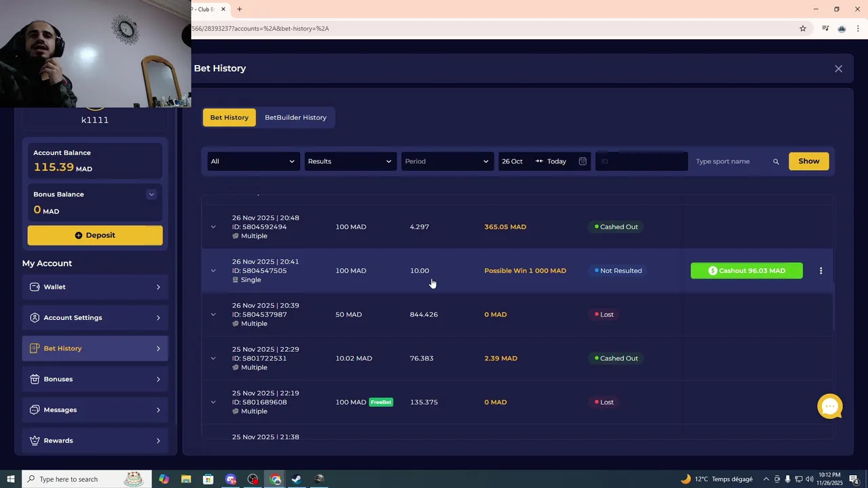Open a new browser tab
The width and height of the screenshot is (868, 488).
(239, 9)
